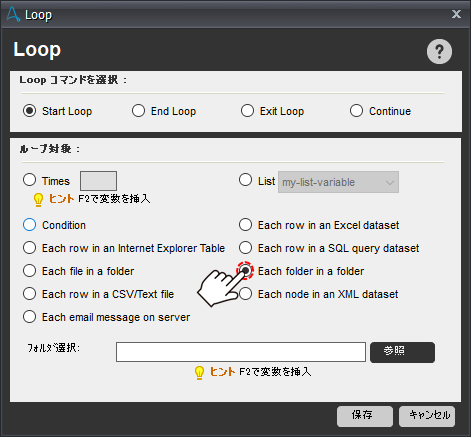Screen dimensions: 471x437
Task: Select the Start Loop radio button
Action: point(29,111)
